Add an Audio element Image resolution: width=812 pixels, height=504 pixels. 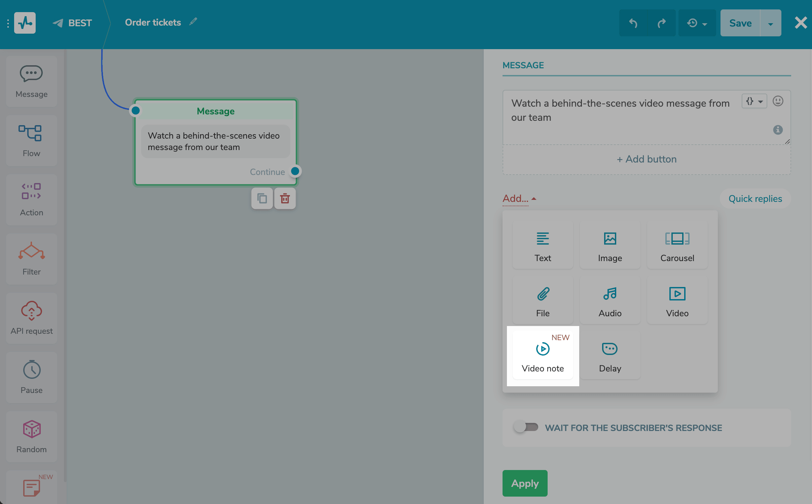point(610,301)
